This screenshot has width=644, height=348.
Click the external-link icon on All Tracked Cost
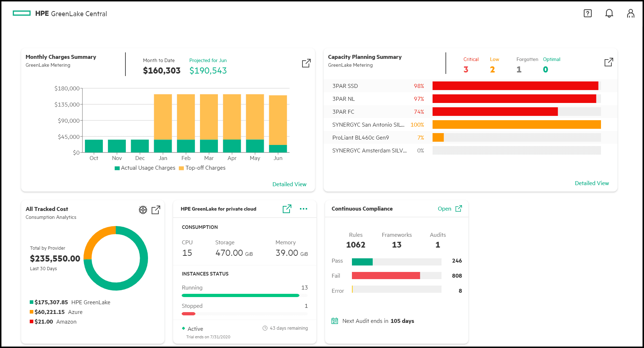point(156,210)
